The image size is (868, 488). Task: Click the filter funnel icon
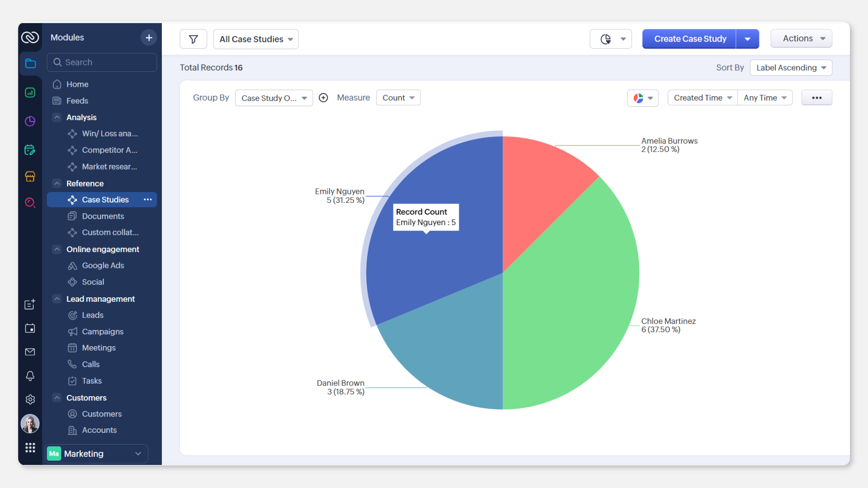pyautogui.click(x=193, y=39)
